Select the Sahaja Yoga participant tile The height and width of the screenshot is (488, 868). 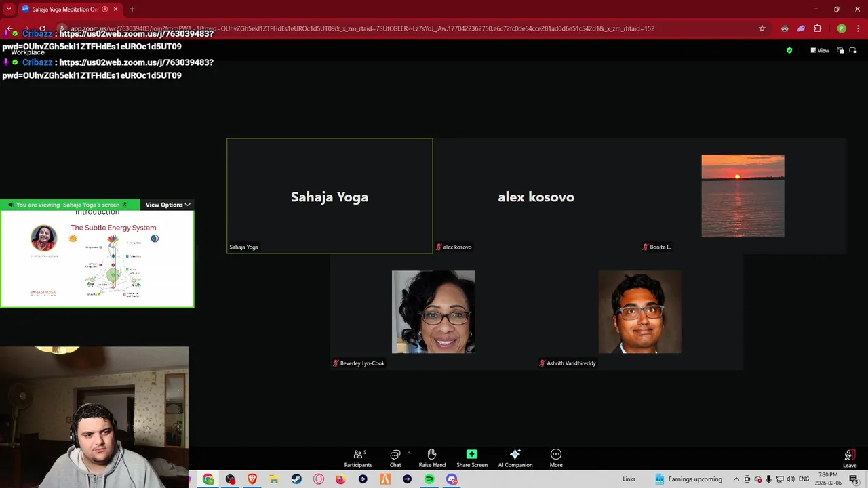(330, 196)
